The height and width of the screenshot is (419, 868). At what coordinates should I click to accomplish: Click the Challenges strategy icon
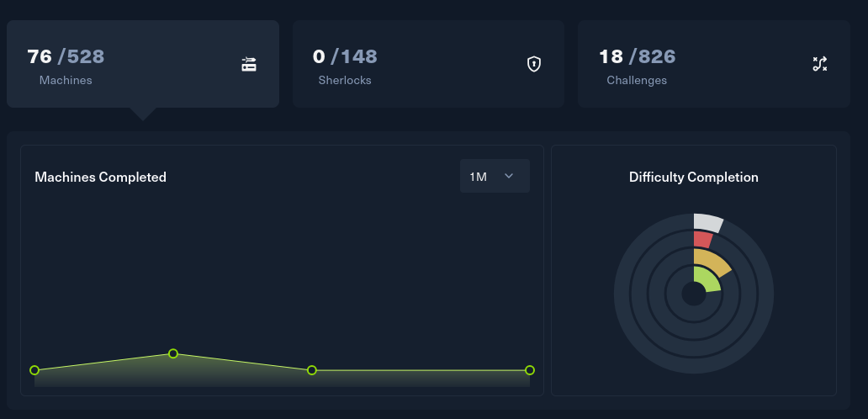(820, 64)
